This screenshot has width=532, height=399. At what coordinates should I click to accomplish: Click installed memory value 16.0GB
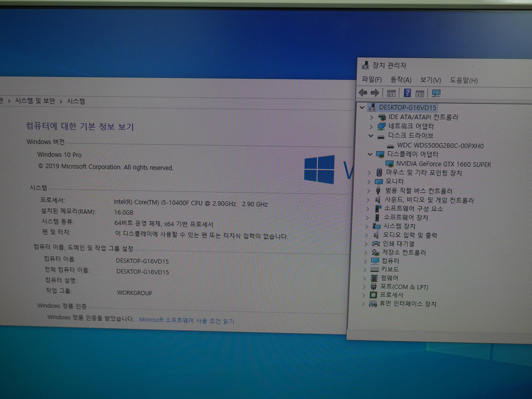pyautogui.click(x=124, y=212)
